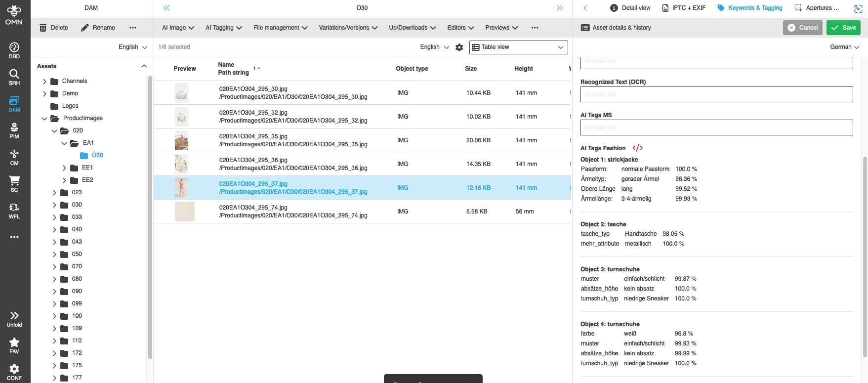This screenshot has height=383, width=868.
Task: Click the AI Tags Fashion code icon
Action: 637,148
